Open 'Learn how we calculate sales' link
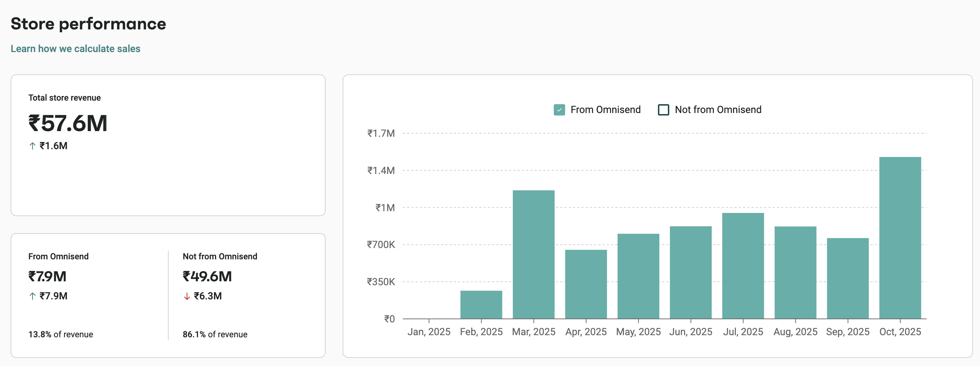The width and height of the screenshot is (980, 366). tap(75, 49)
